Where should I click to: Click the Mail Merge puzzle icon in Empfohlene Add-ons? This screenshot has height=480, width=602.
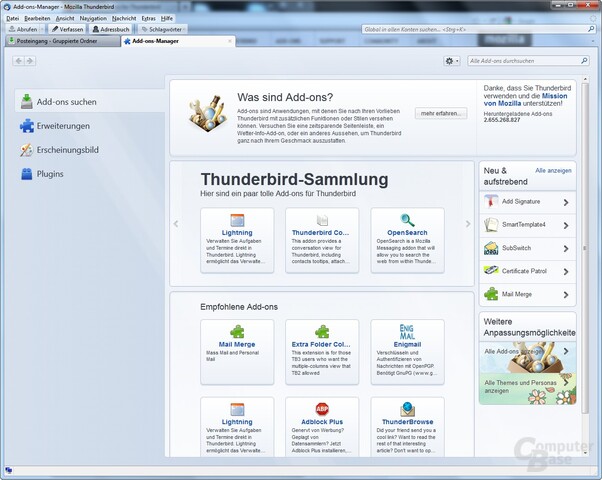[237, 332]
